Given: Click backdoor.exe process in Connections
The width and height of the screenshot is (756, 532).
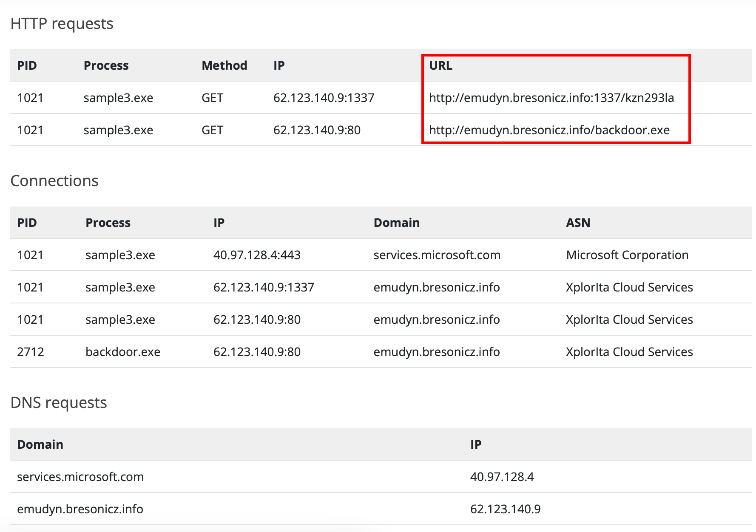Looking at the screenshot, I should tap(123, 352).
